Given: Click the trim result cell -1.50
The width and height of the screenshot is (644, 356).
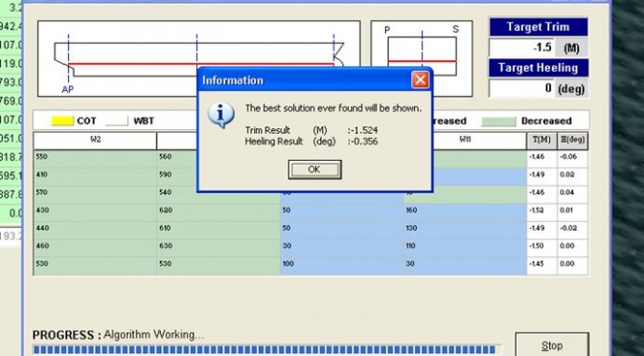Looking at the screenshot, I should pos(541,246).
